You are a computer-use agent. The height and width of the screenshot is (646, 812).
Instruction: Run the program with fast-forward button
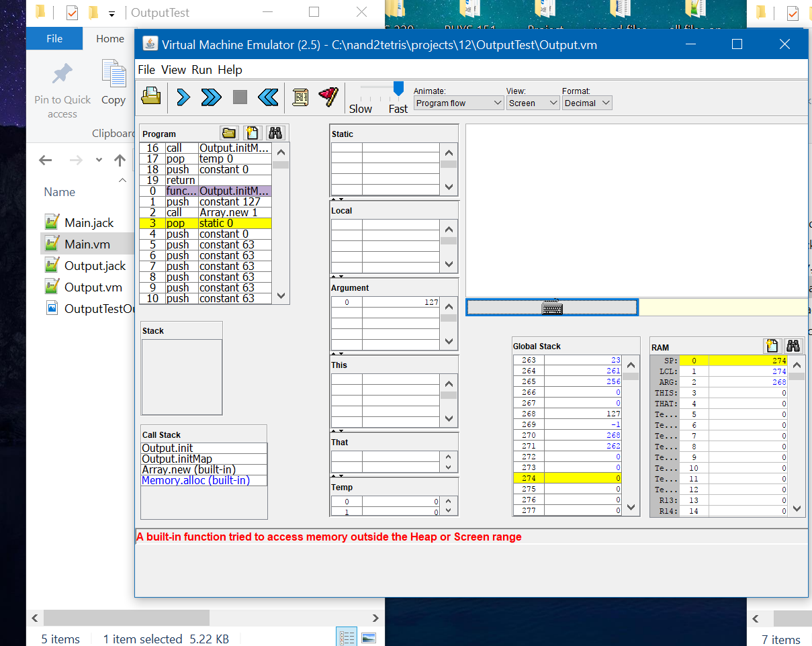[x=211, y=97]
